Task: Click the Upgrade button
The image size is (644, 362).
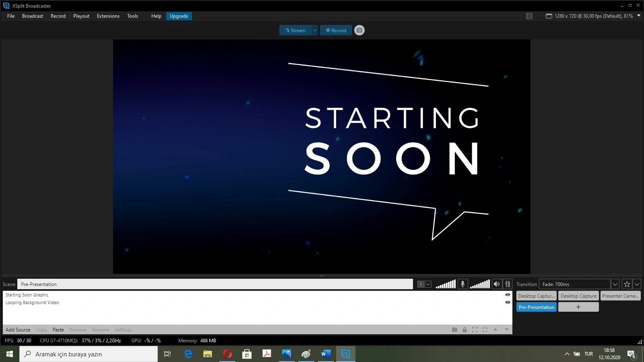Action: (x=179, y=16)
